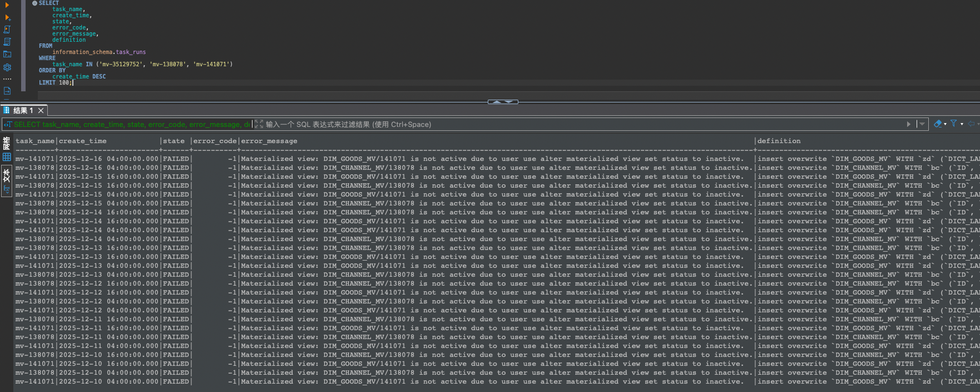Run the SQL script from the sidebar
Image resolution: width=980 pixels, height=392 pixels.
7,30
